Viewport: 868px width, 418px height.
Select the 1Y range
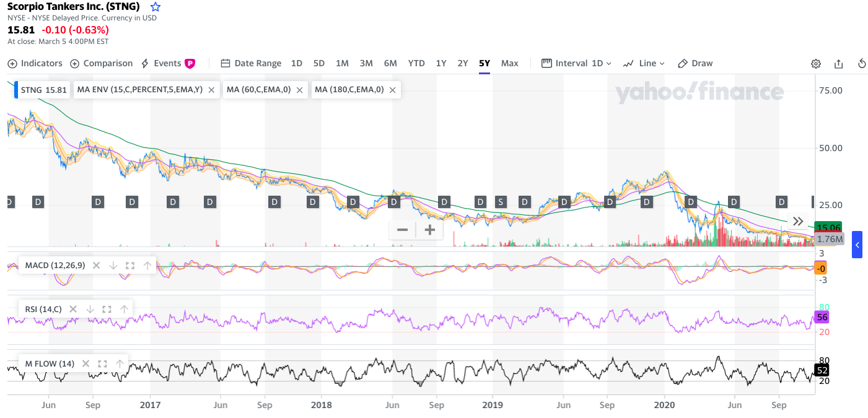click(x=441, y=63)
